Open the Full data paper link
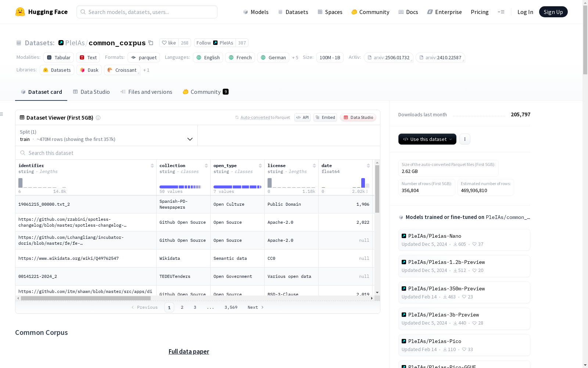588x368 pixels. [189, 351]
